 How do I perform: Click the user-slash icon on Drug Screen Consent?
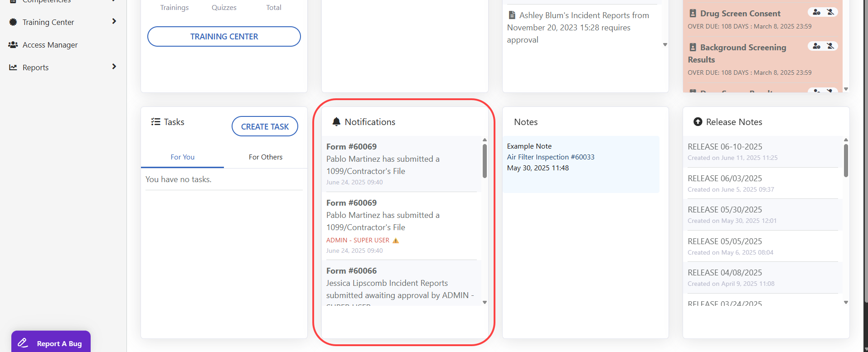click(x=830, y=12)
